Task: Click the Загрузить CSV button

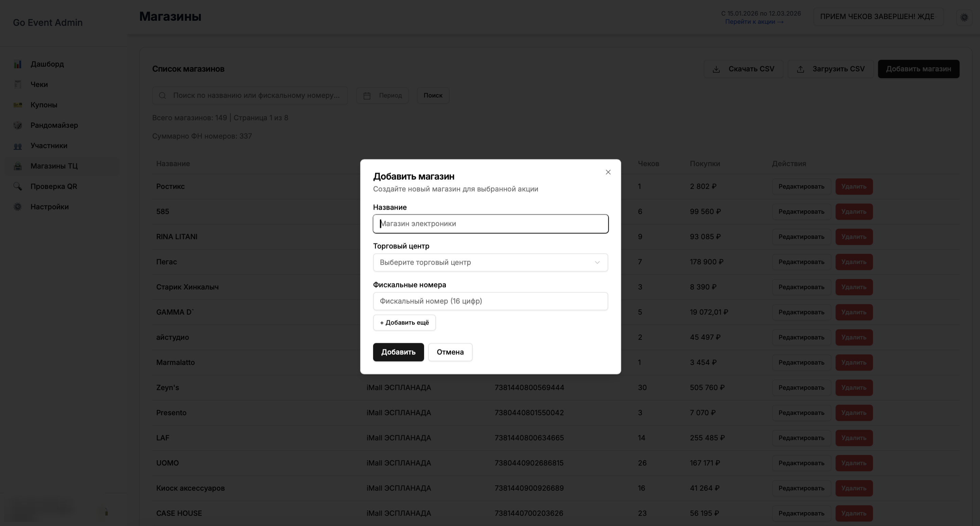Action: click(830, 69)
